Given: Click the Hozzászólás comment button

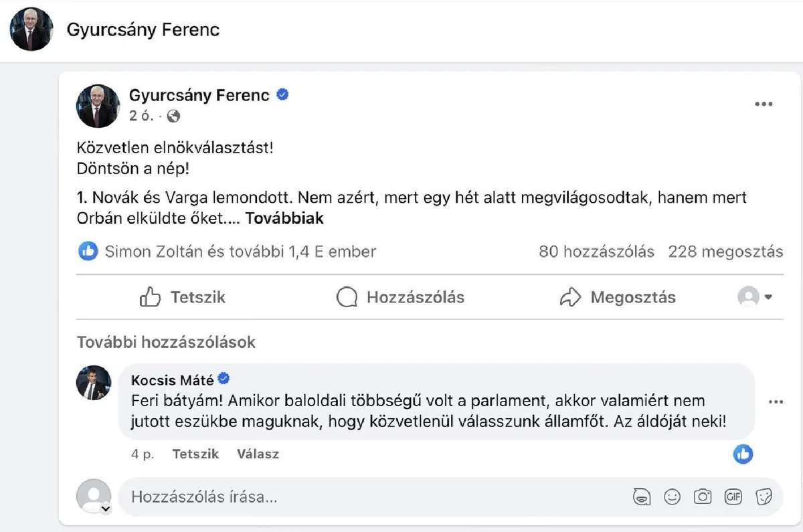Looking at the screenshot, I should click(400, 297).
